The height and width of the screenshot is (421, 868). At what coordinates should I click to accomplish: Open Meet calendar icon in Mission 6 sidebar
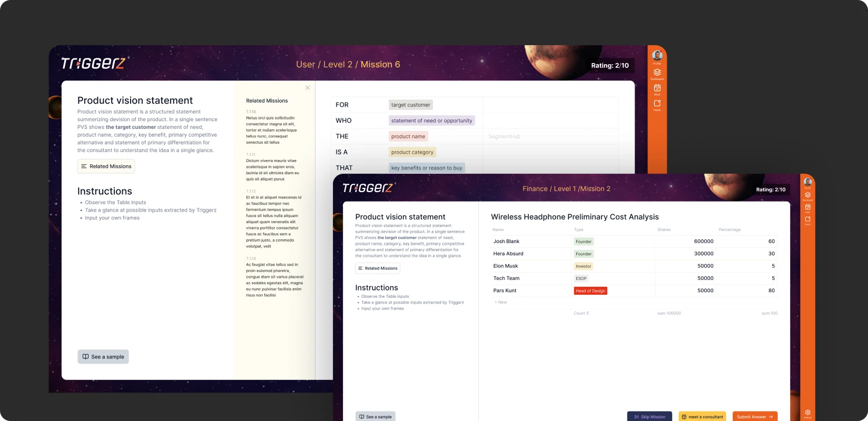(657, 88)
